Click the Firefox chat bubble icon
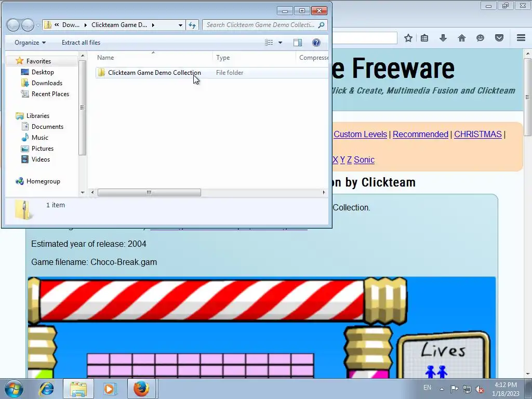Viewport: 532px width, 399px height. point(480,38)
